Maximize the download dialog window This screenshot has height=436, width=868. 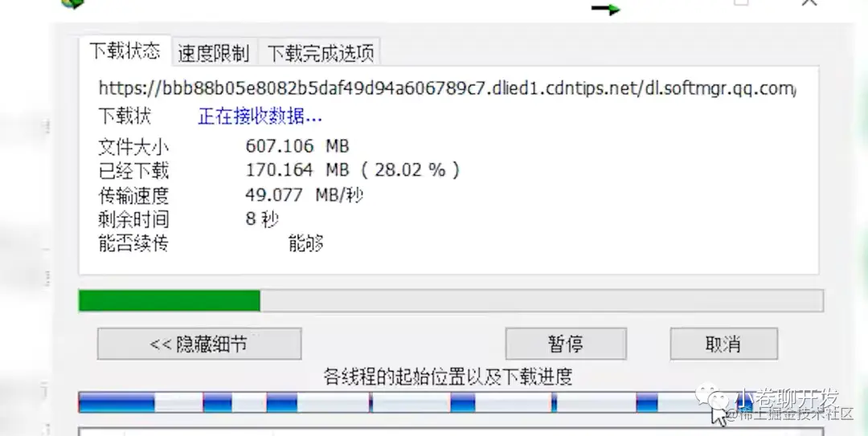741,2
